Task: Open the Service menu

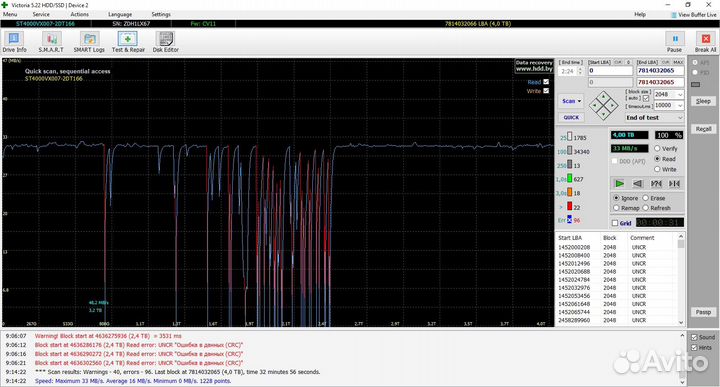Action: (41, 14)
